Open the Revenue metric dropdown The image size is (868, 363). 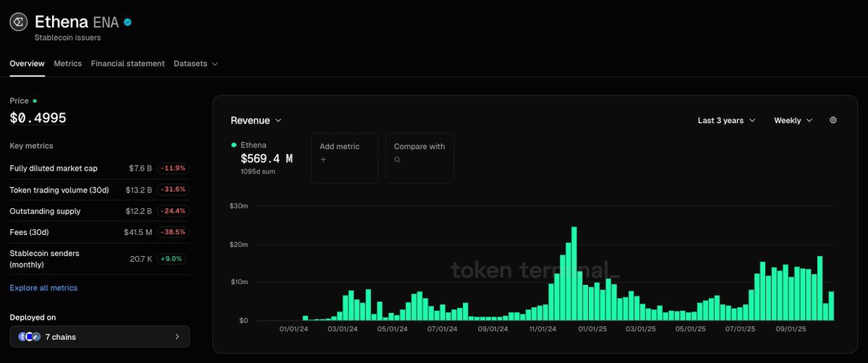click(x=256, y=121)
